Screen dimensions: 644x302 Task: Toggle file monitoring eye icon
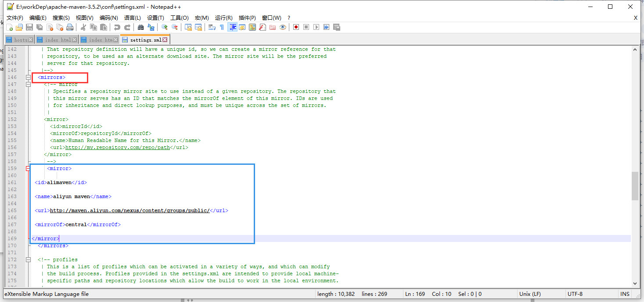tap(283, 27)
